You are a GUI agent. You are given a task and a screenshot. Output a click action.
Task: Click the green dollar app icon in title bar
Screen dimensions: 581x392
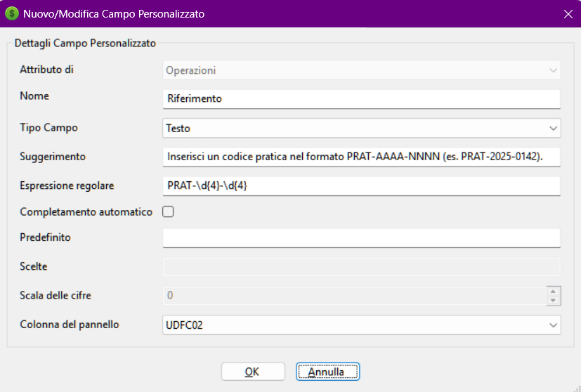(x=12, y=13)
